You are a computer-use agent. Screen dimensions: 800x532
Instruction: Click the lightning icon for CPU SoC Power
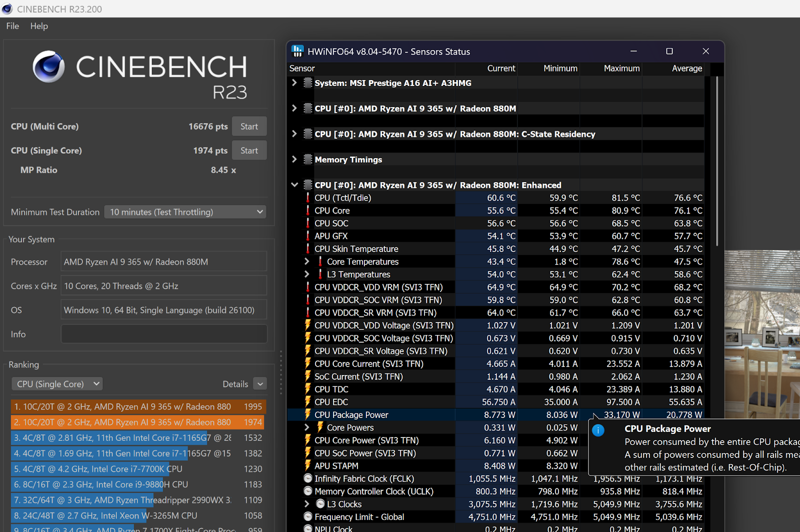tap(308, 453)
